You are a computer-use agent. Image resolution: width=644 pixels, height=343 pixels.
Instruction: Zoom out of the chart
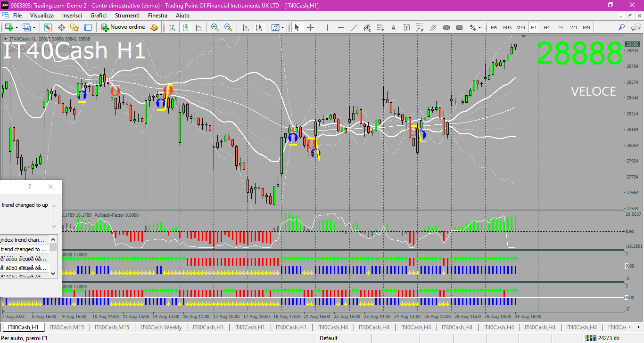[x=228, y=27]
